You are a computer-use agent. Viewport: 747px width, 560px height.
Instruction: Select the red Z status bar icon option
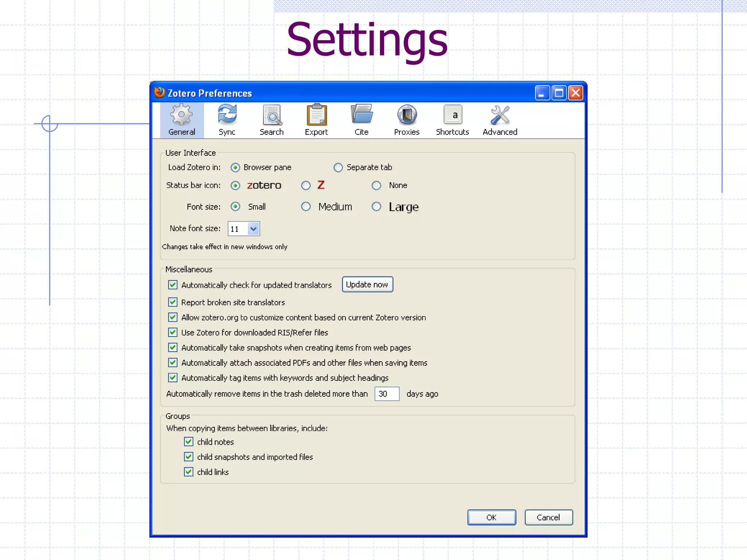pyautogui.click(x=306, y=186)
